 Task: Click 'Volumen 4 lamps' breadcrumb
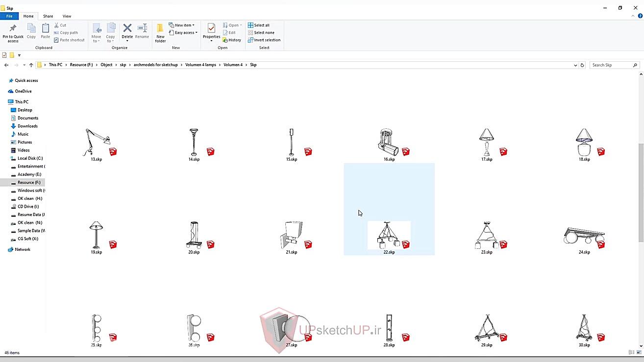pyautogui.click(x=200, y=65)
